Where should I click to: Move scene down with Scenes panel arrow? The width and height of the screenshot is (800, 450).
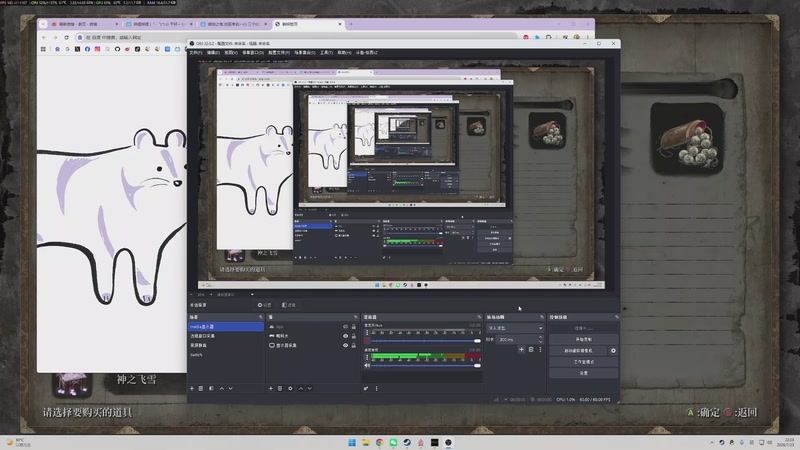point(231,388)
